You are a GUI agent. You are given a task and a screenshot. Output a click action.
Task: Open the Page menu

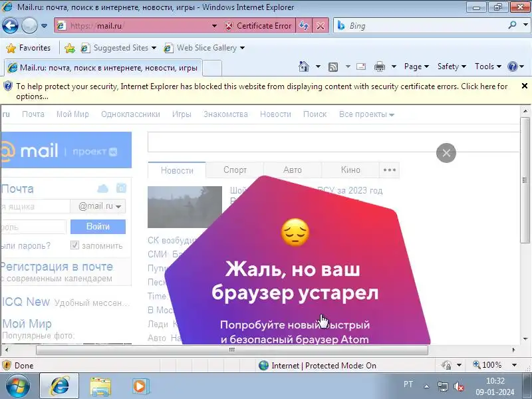tap(416, 66)
